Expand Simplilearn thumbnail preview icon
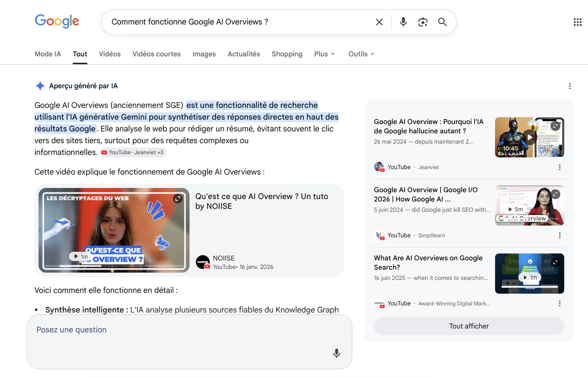Viewport: 588px width, 378px height. click(555, 194)
